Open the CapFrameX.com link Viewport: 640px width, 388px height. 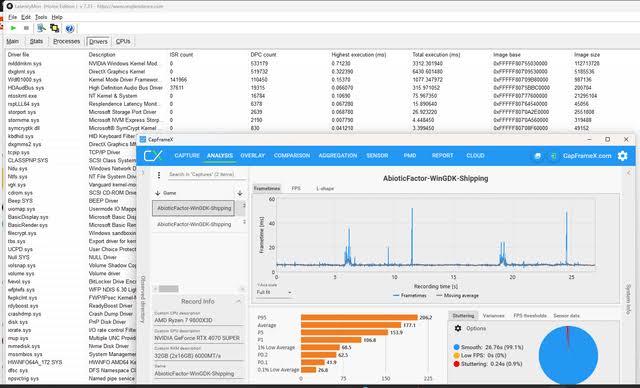[x=587, y=156]
